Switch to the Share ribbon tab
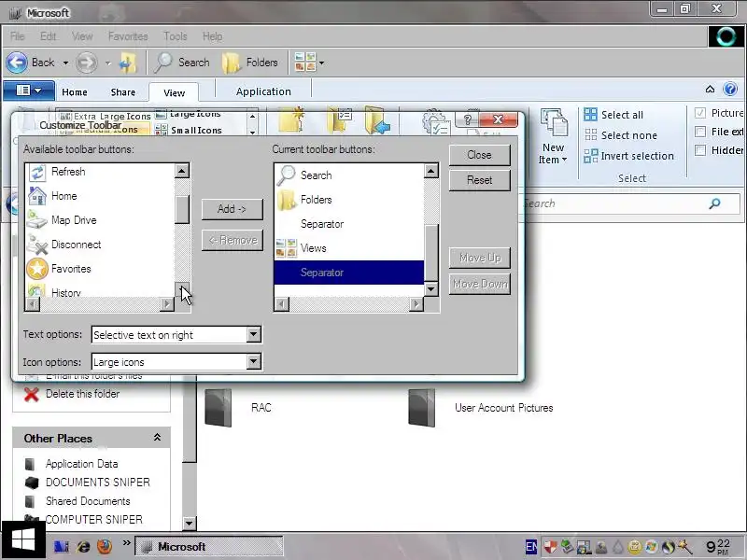This screenshot has width=747, height=560. pos(123,91)
